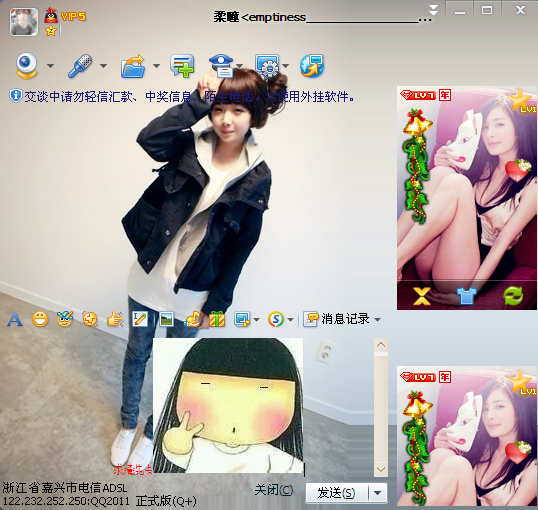Click the Sogou S search icon

(x=276, y=319)
